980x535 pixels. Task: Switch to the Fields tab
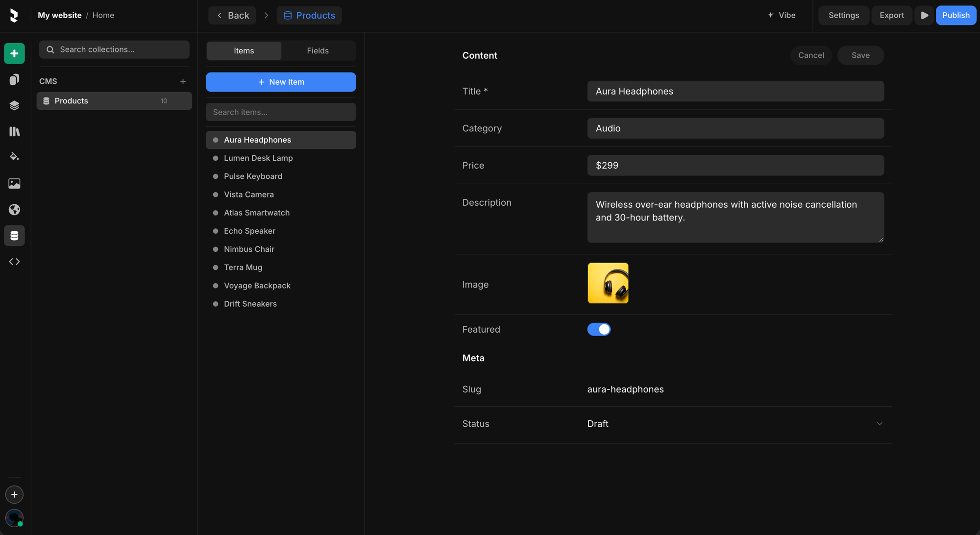[318, 50]
